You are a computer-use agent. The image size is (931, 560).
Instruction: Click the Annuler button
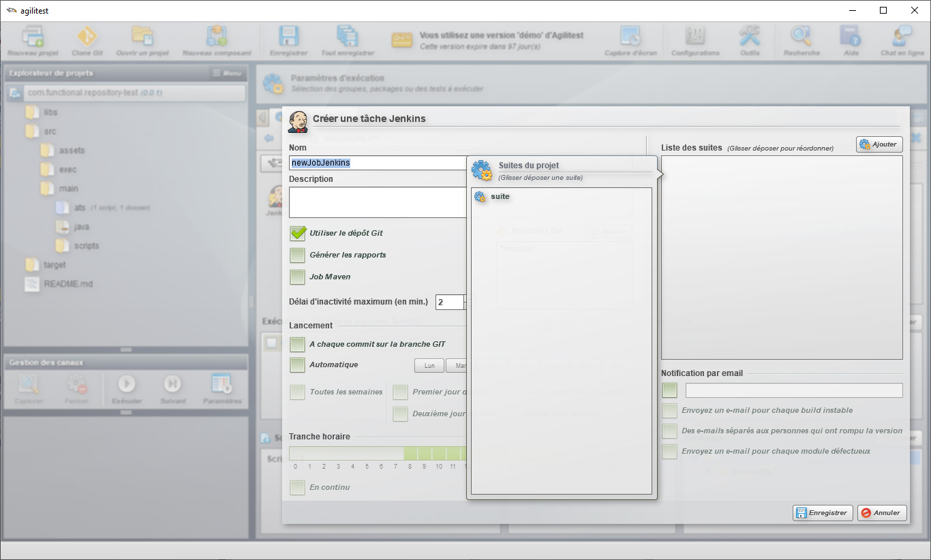[882, 513]
